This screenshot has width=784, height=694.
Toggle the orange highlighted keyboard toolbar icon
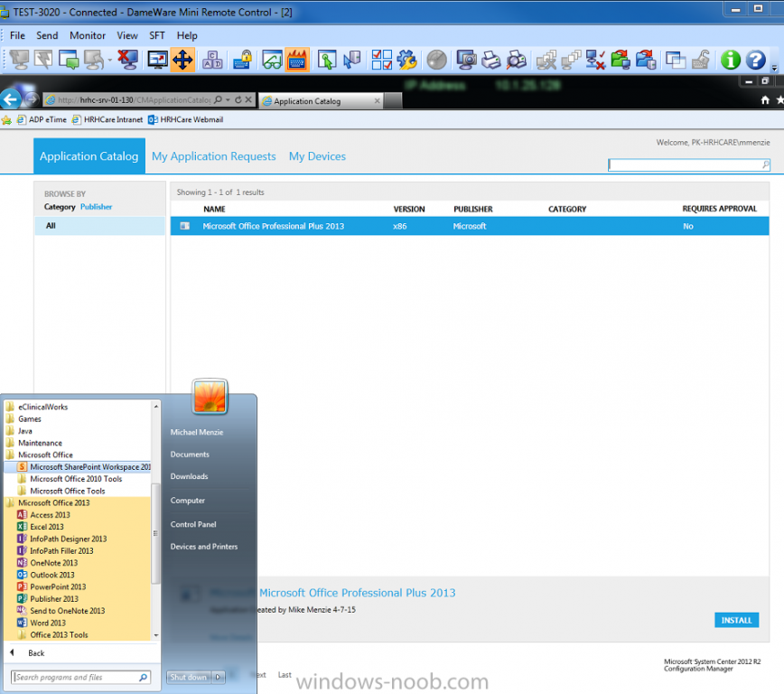(x=297, y=60)
